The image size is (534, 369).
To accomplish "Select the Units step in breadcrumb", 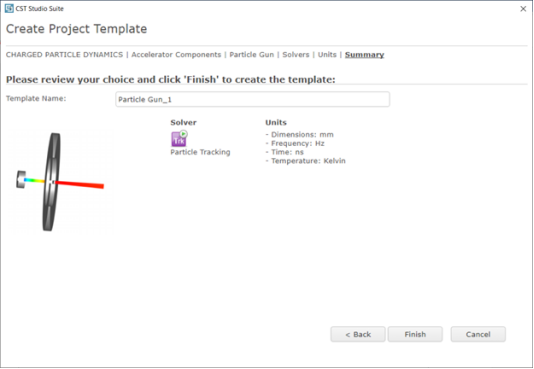I will 327,55.
